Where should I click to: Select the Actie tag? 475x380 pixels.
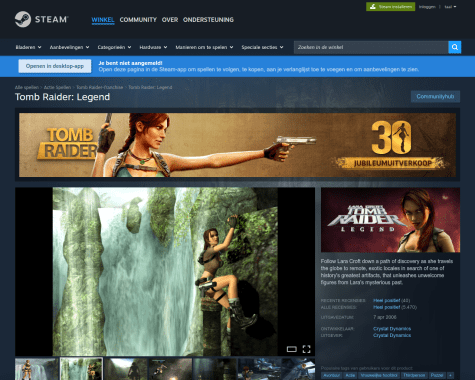350,375
